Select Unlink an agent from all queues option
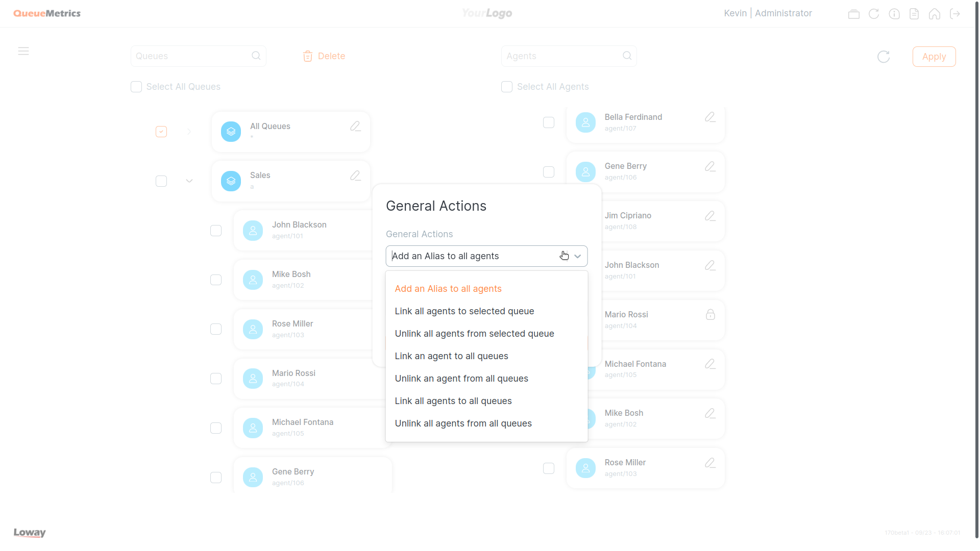 click(x=461, y=378)
